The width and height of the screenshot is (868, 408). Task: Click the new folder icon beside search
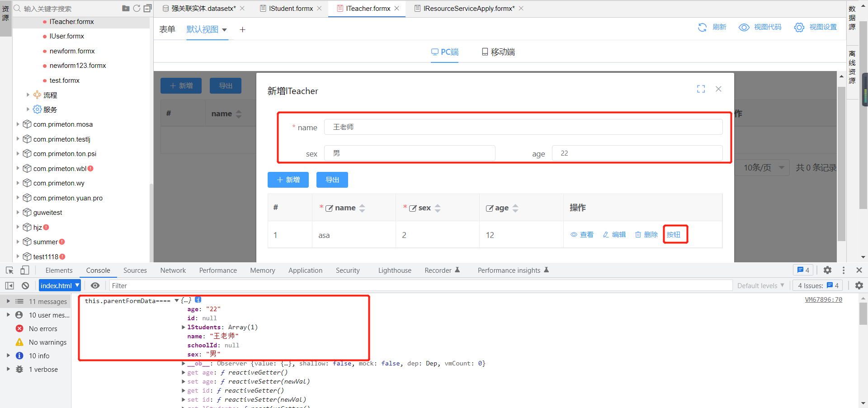(126, 8)
